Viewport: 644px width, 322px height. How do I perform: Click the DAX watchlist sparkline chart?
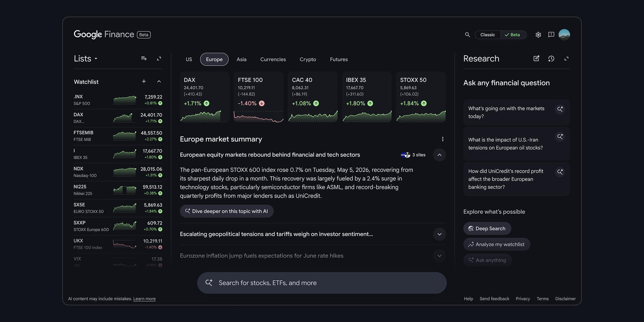(125, 118)
